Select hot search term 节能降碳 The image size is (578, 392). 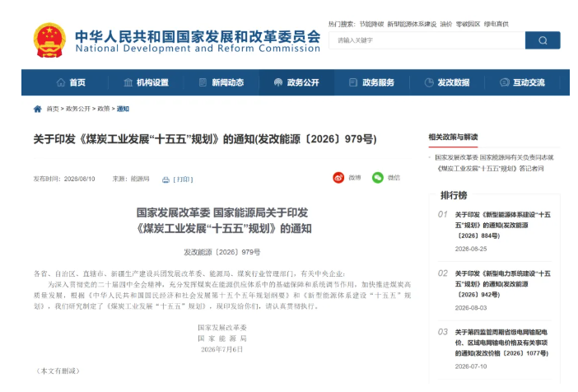pos(371,24)
